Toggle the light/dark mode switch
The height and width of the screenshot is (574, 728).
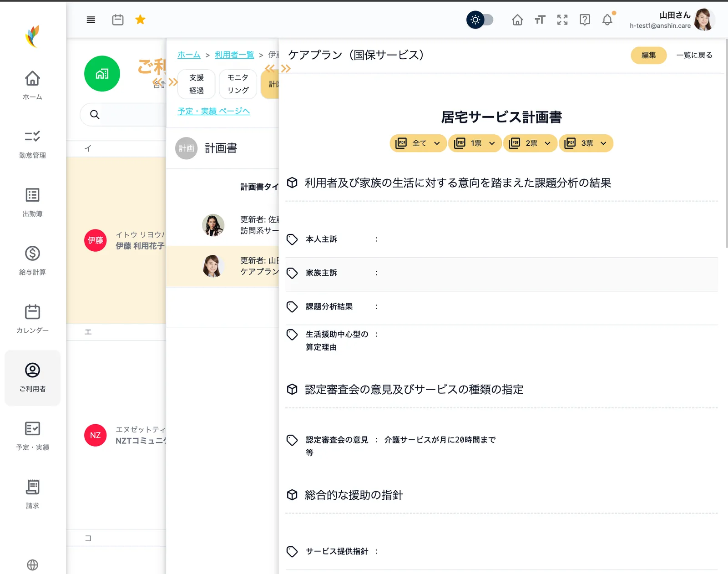[x=480, y=20]
